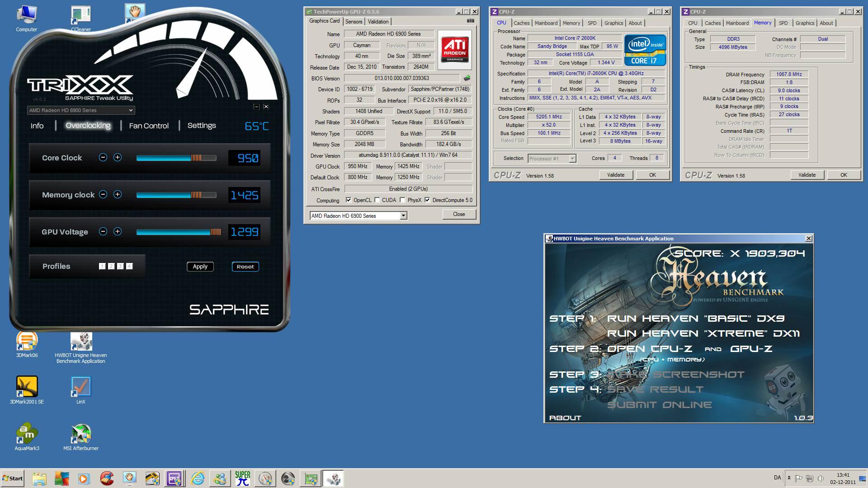Screen dimensions: 868x488
Task: Open Internet Explorer from the taskbar
Action: pyautogui.click(x=198, y=478)
